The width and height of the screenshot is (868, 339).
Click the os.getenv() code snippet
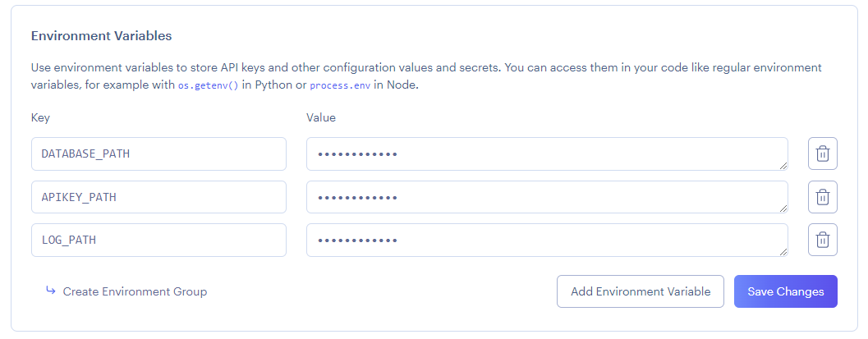(x=208, y=85)
